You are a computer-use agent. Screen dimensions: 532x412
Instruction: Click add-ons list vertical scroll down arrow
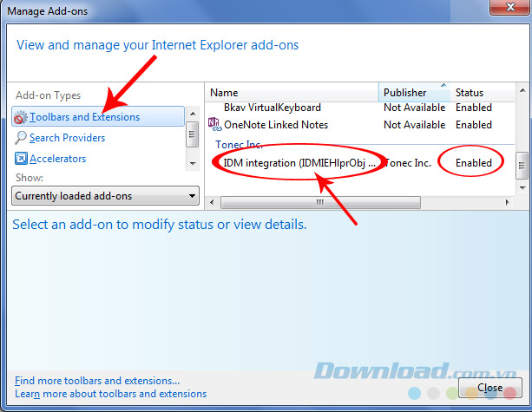click(x=522, y=188)
